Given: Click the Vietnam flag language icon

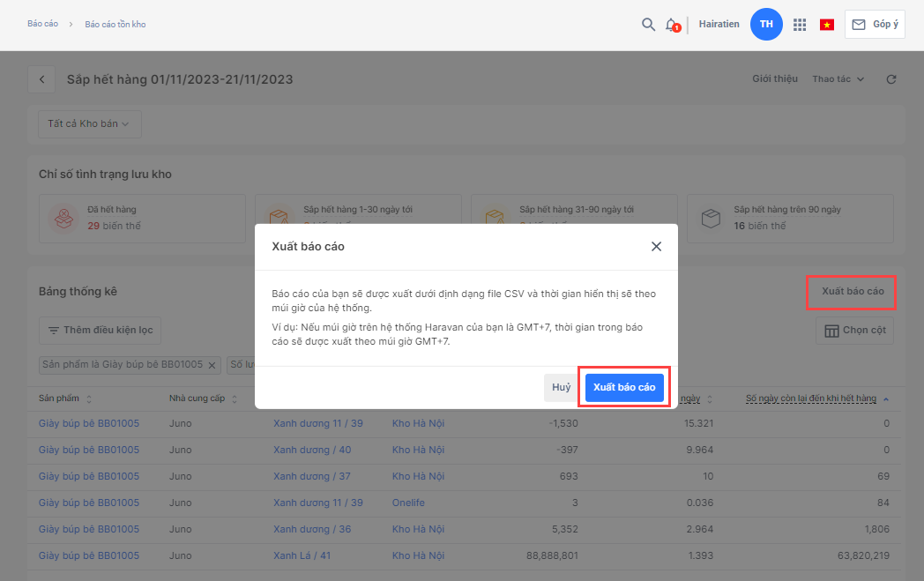Looking at the screenshot, I should tap(827, 25).
